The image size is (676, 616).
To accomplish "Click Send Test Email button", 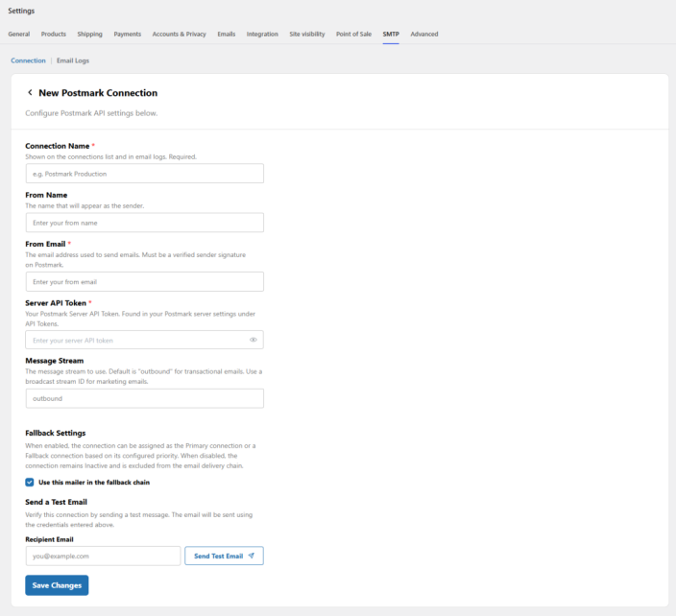I will [x=224, y=556].
